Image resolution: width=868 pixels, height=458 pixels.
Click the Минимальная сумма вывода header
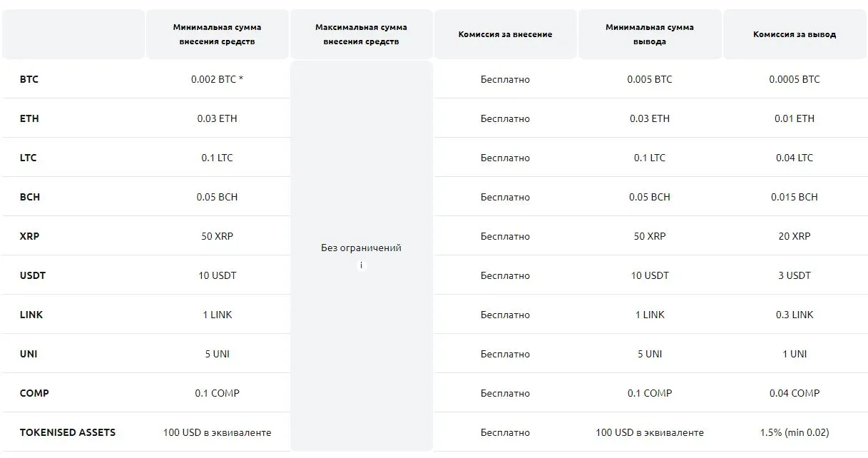coord(650,34)
